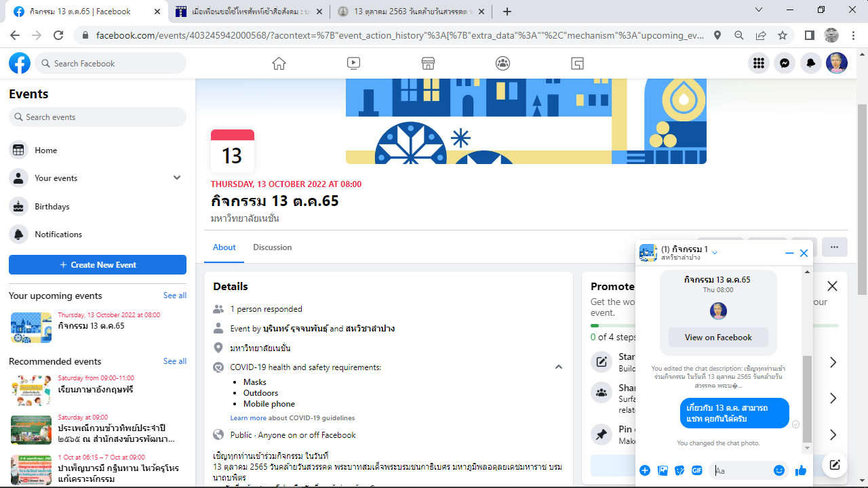Expand the Your events section
This screenshot has height=488, width=868.
[x=177, y=178]
